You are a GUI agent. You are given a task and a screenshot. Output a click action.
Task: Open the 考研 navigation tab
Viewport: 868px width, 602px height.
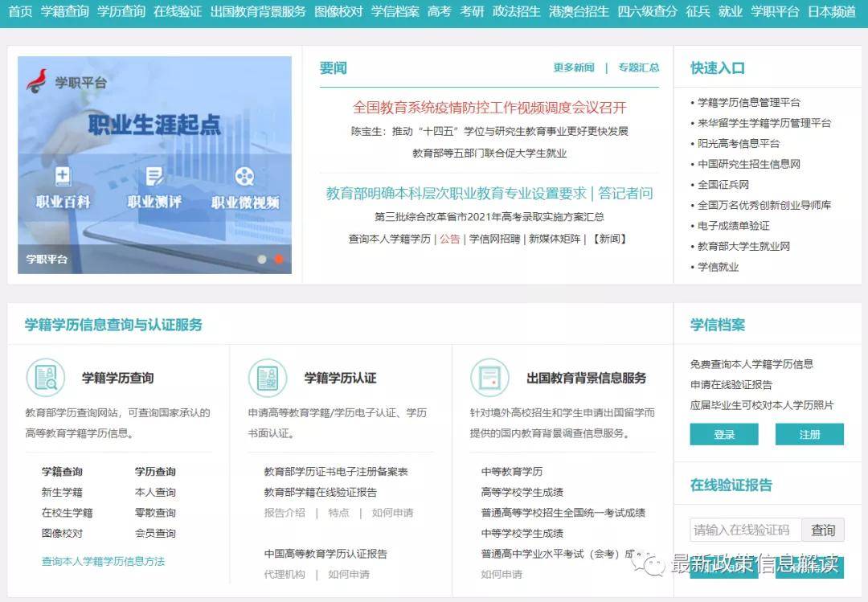(472, 13)
